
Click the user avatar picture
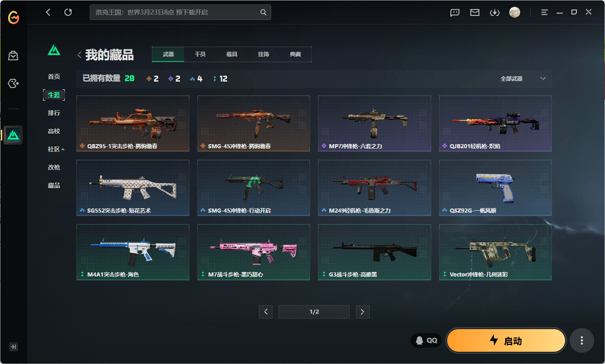(x=514, y=12)
